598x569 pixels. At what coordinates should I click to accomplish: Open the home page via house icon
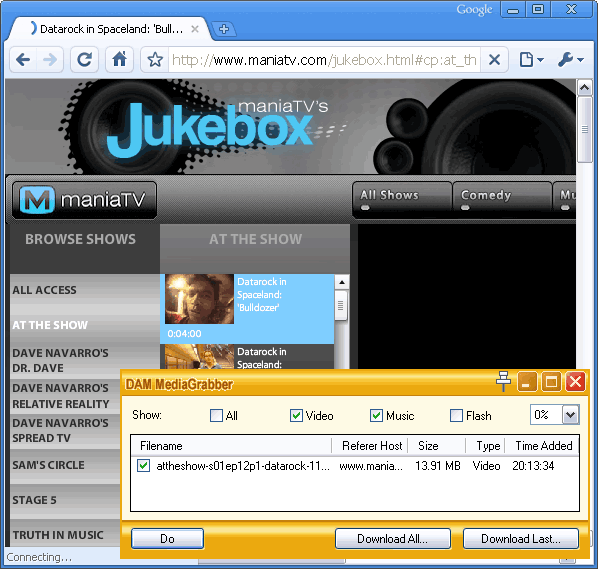pyautogui.click(x=119, y=59)
